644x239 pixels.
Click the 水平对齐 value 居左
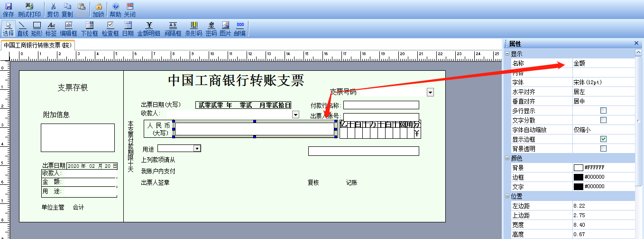pyautogui.click(x=603, y=92)
